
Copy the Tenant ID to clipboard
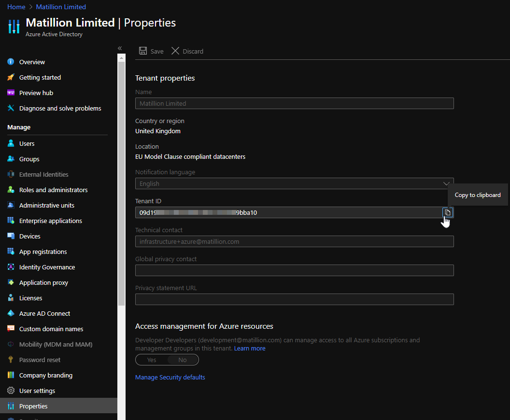(x=448, y=212)
